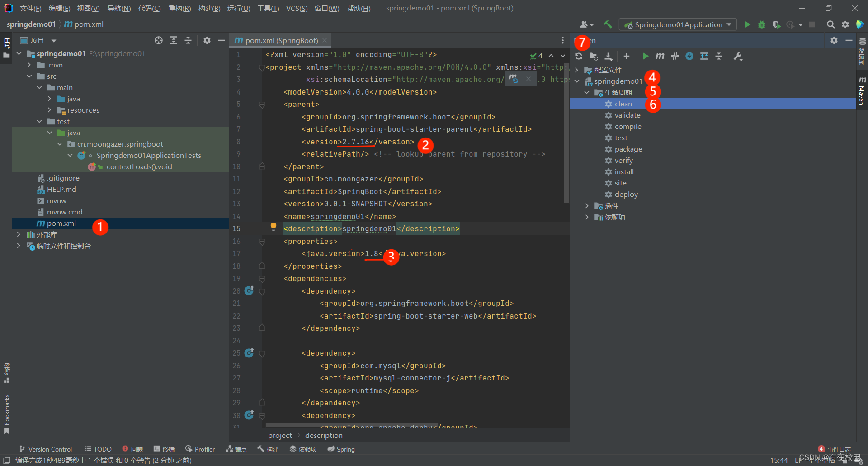Click gutter dependency icon on line 25
Image resolution: width=868 pixels, height=466 pixels.
[x=249, y=352]
